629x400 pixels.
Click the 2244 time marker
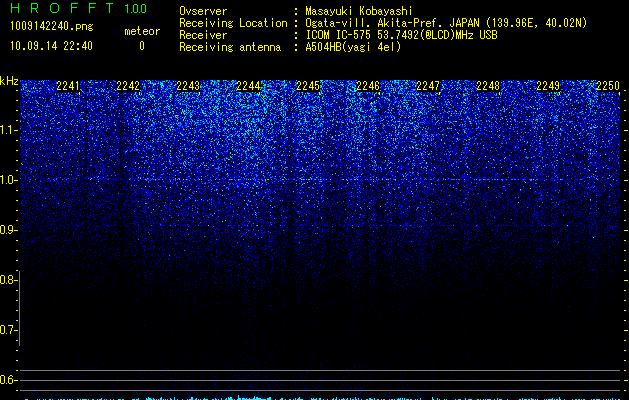pyautogui.click(x=248, y=86)
